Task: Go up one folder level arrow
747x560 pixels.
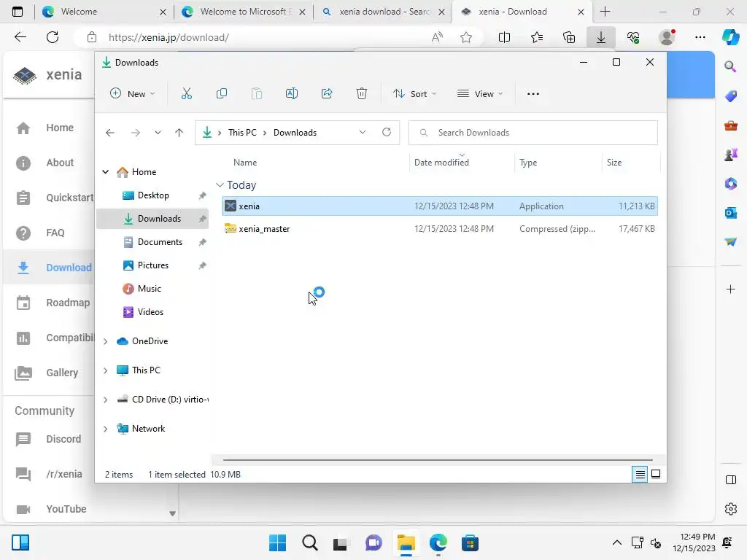Action: pos(179,133)
